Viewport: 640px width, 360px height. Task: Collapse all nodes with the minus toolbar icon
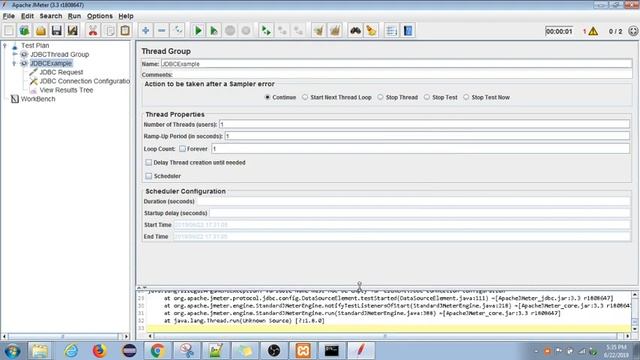162,31
